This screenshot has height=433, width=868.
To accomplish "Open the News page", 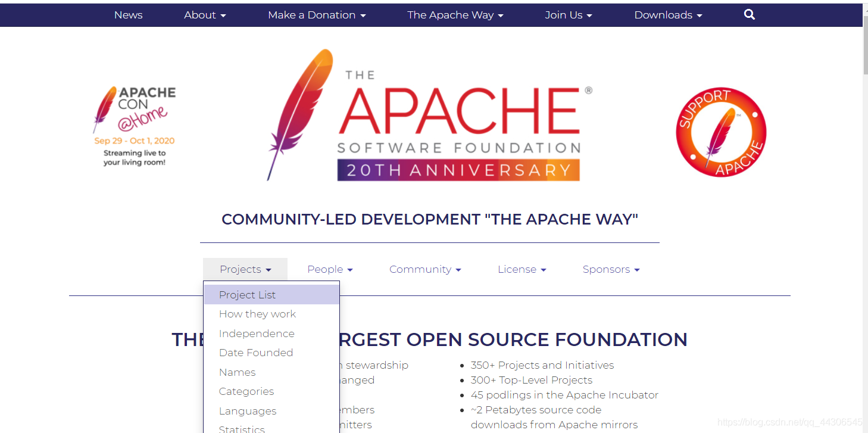I will [128, 15].
